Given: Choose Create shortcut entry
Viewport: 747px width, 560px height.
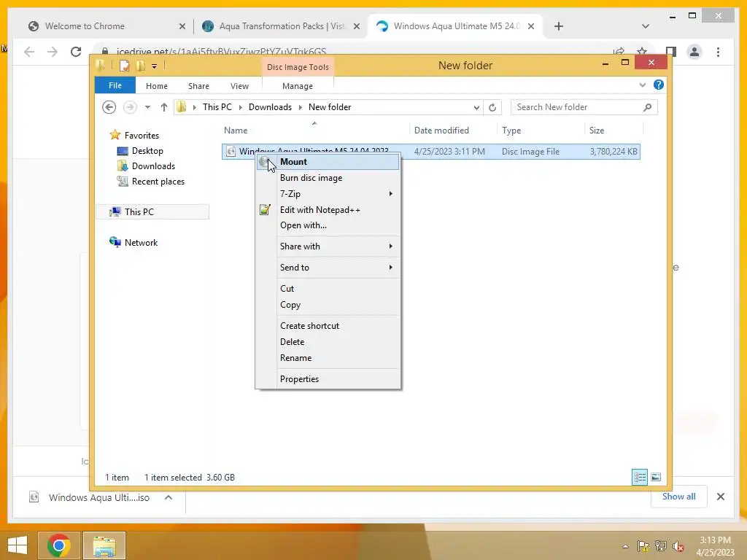Looking at the screenshot, I should (328, 326).
